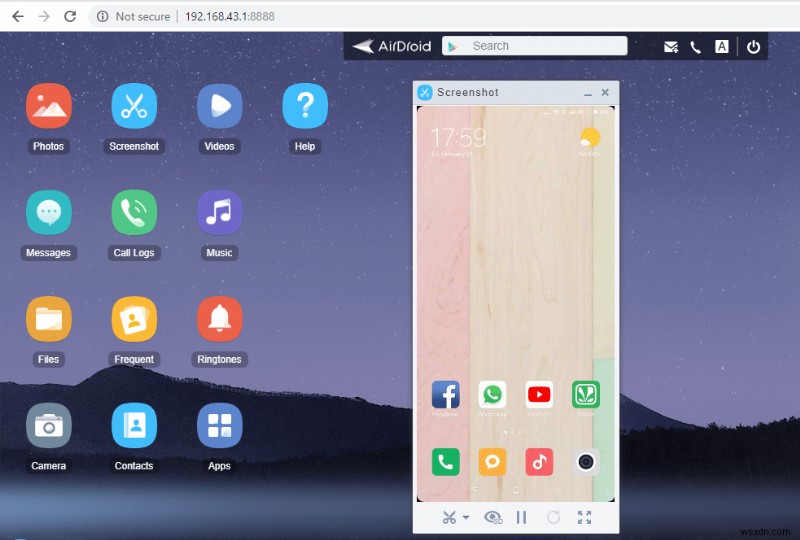The image size is (800, 540).
Task: Minimize the Screenshot window
Action: coord(588,93)
